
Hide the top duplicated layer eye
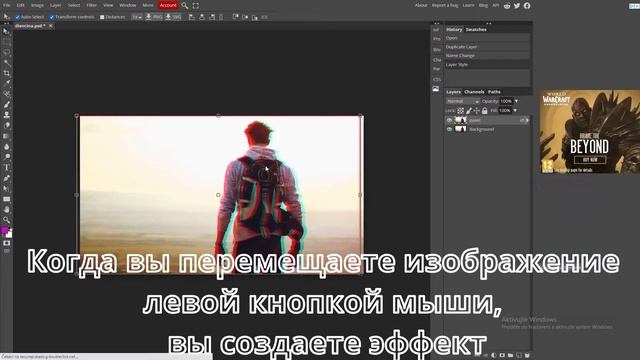[449, 120]
